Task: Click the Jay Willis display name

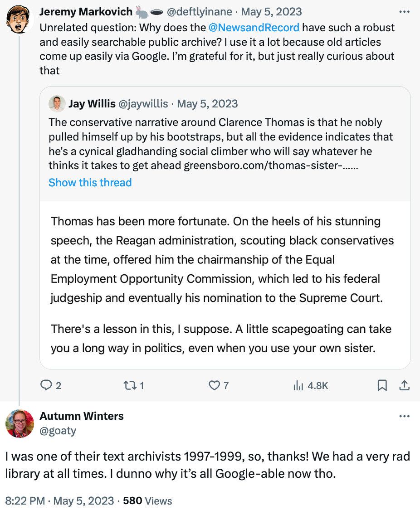Action: coord(92,104)
